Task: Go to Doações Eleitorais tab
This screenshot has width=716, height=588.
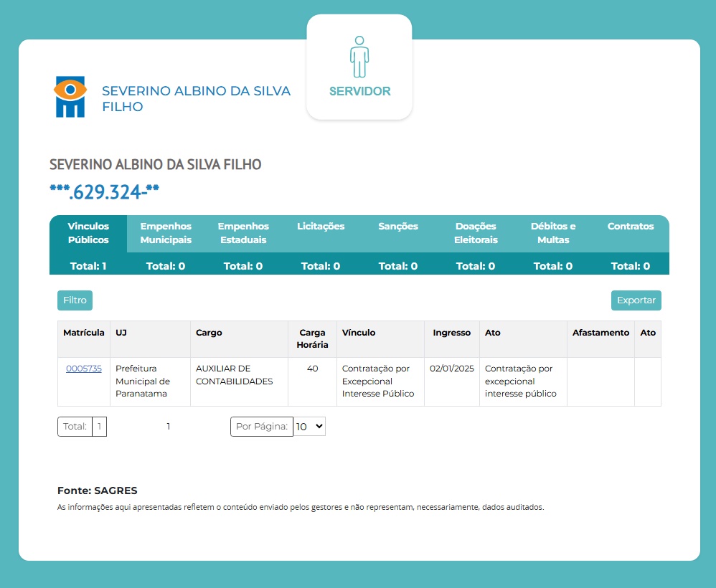Action: [x=476, y=233]
